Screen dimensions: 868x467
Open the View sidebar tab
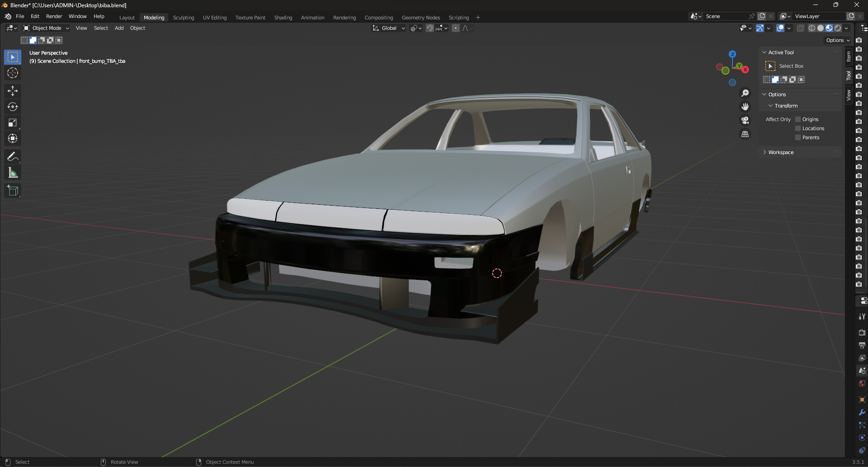coord(849,95)
